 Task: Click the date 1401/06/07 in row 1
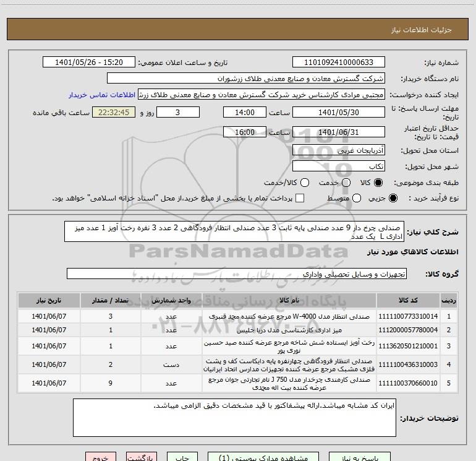pyautogui.click(x=49, y=316)
